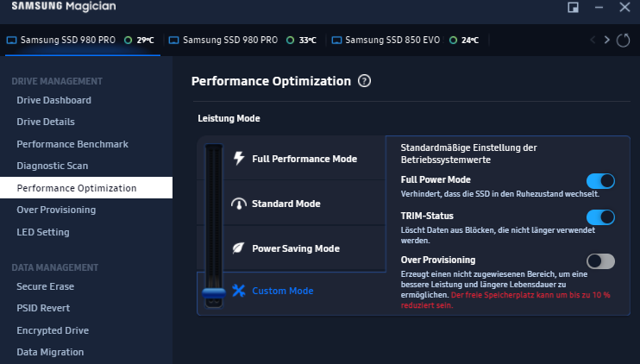Image resolution: width=640 pixels, height=364 pixels.
Task: Click the 24°C temperature status ring
Action: click(453, 40)
